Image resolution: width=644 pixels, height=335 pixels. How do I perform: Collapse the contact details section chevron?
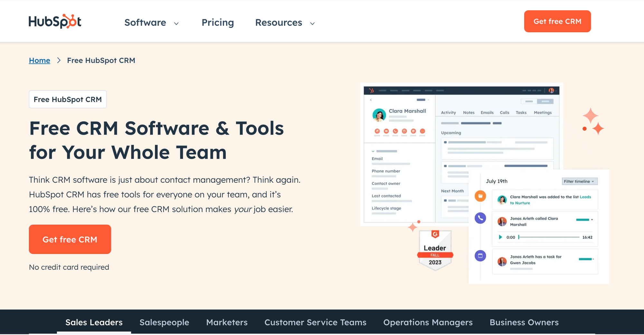click(373, 151)
